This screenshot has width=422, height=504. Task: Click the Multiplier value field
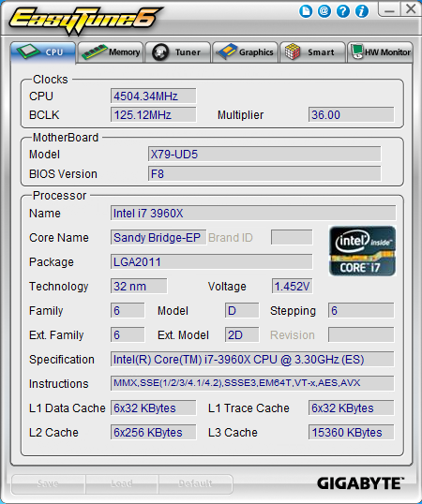(351, 114)
